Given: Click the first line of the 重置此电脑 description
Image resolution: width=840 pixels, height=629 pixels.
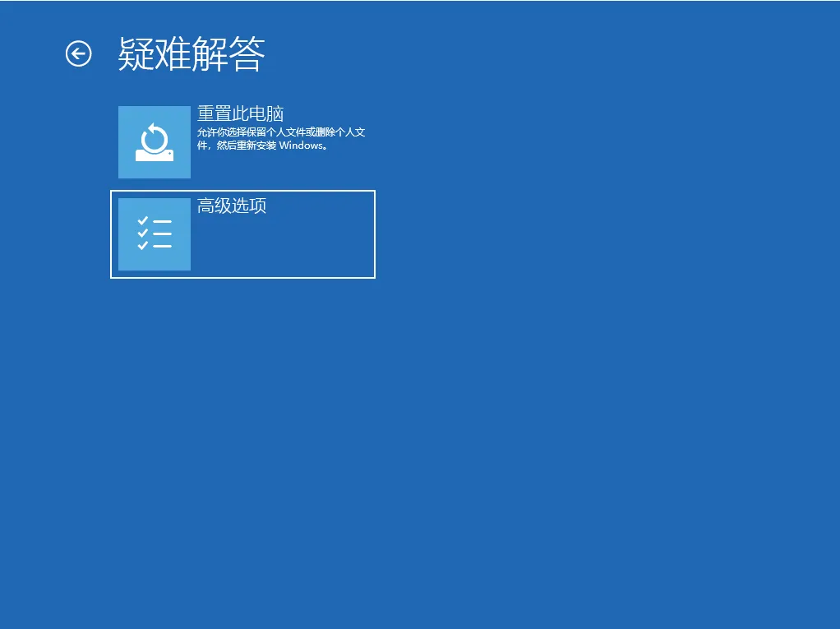Looking at the screenshot, I should point(281,132).
